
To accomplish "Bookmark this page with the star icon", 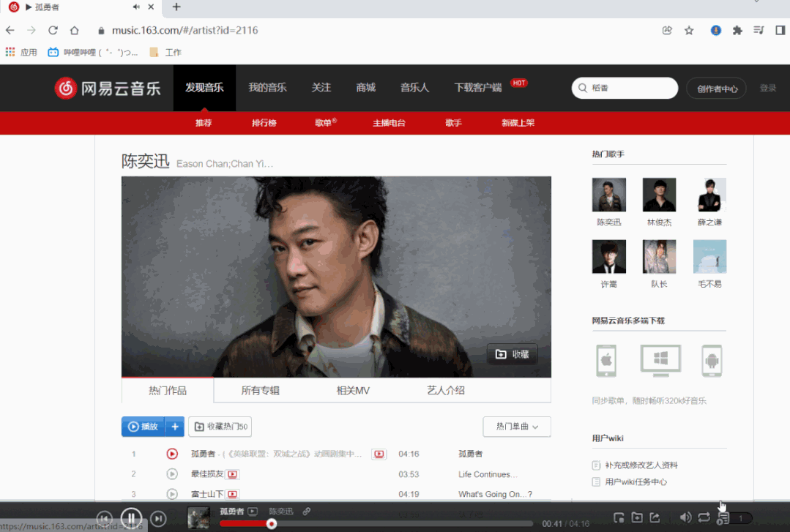I will click(x=689, y=30).
